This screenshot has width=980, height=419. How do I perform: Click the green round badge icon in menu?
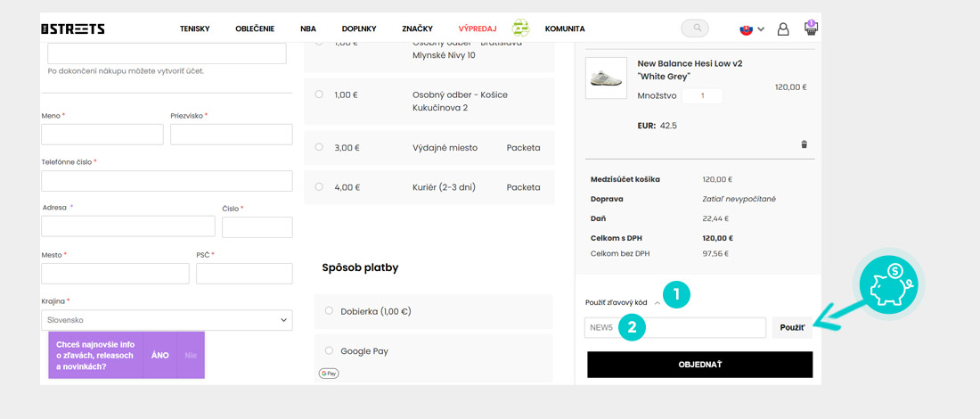pos(520,29)
